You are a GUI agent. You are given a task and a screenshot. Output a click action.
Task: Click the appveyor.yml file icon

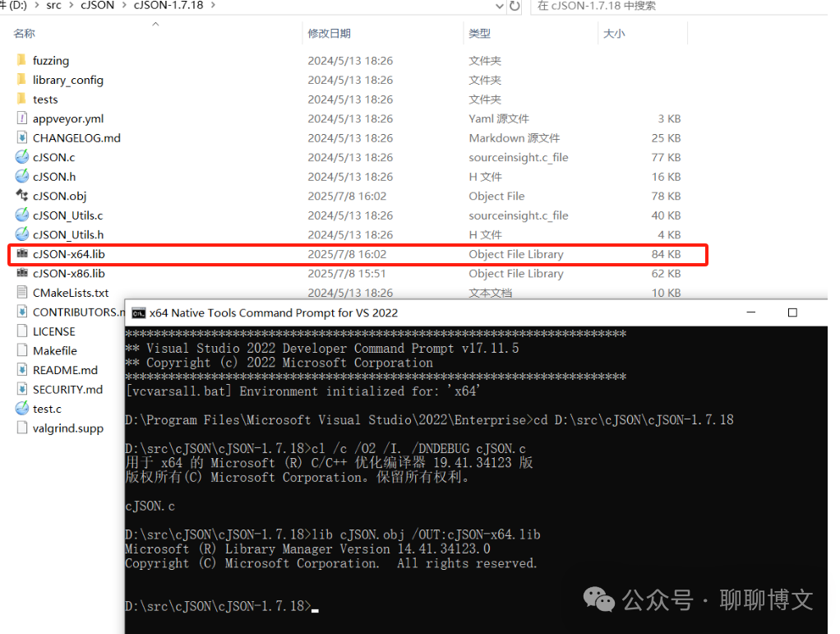[x=22, y=118]
